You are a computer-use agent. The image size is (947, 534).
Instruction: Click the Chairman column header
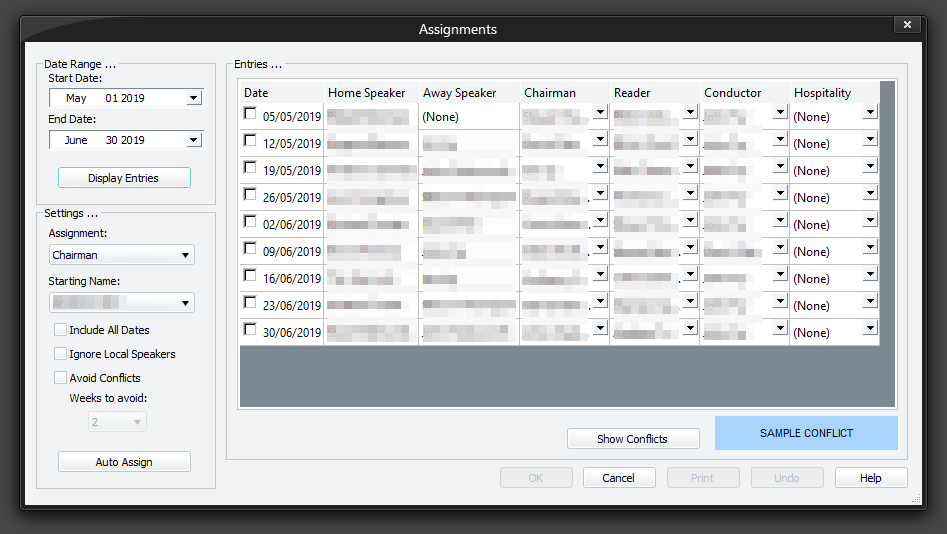tap(565, 92)
